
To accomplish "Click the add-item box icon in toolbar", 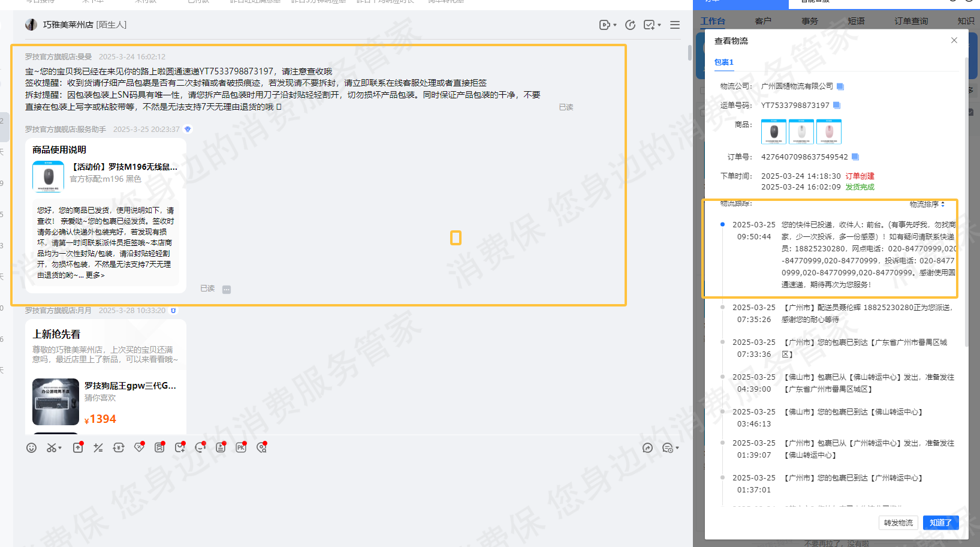I will (x=180, y=447).
